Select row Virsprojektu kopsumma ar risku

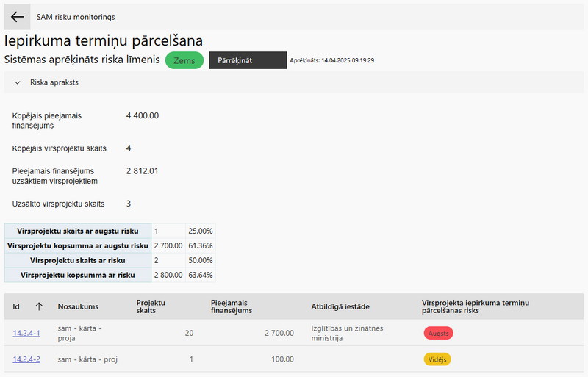click(110, 275)
